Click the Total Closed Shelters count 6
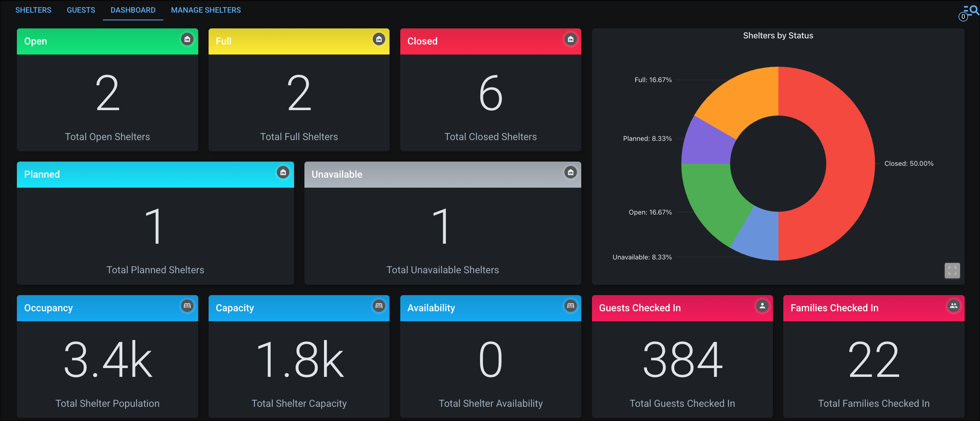The image size is (980, 421). coord(490,93)
